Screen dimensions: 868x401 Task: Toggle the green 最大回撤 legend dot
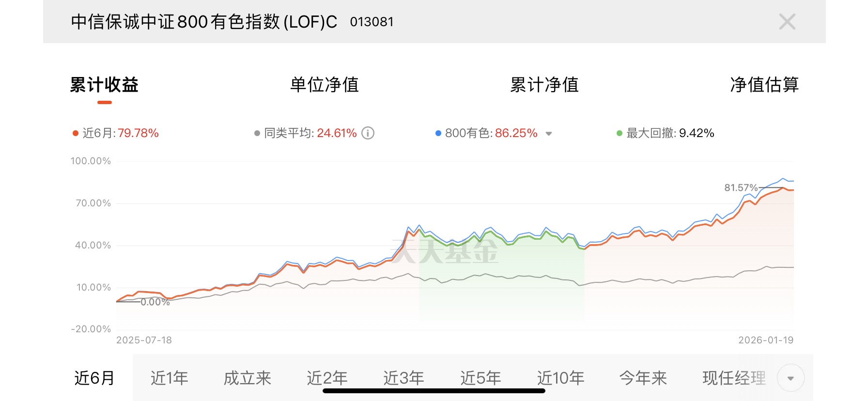click(619, 134)
